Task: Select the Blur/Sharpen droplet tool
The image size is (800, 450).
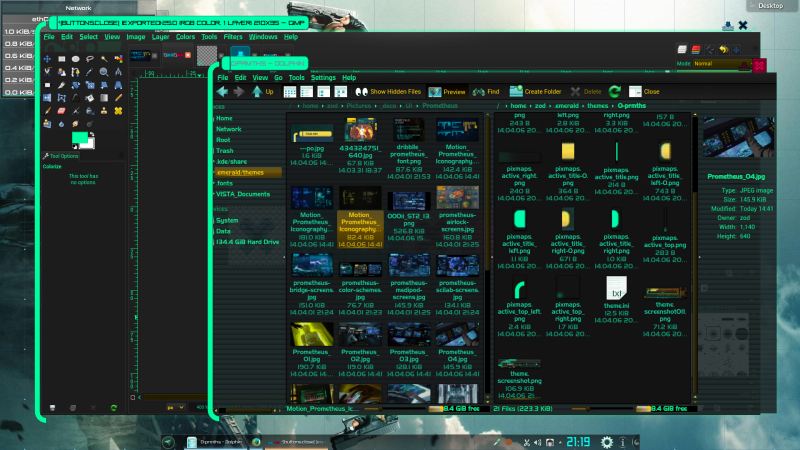Action: (x=62, y=123)
